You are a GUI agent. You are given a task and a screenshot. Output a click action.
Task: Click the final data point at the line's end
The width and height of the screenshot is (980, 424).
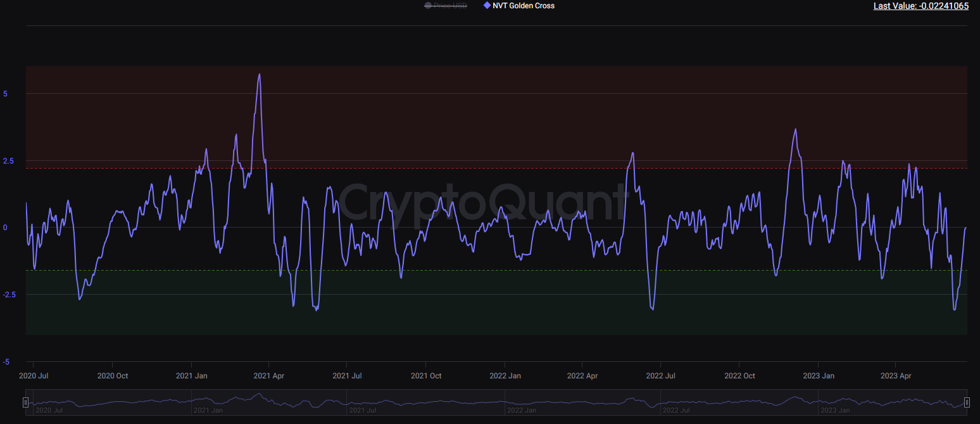966,228
